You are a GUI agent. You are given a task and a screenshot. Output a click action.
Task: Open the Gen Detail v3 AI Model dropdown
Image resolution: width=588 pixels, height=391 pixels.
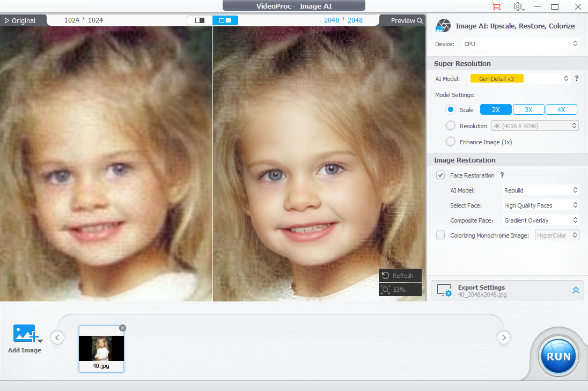[x=520, y=78]
